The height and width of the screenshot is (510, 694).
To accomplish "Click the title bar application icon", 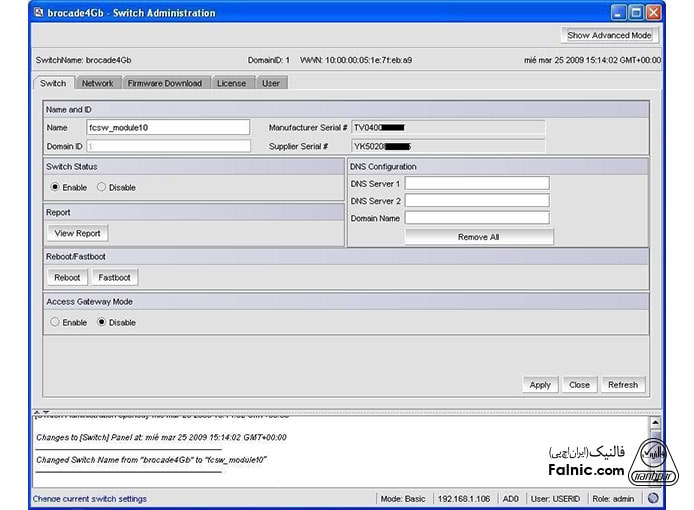I will [38, 13].
